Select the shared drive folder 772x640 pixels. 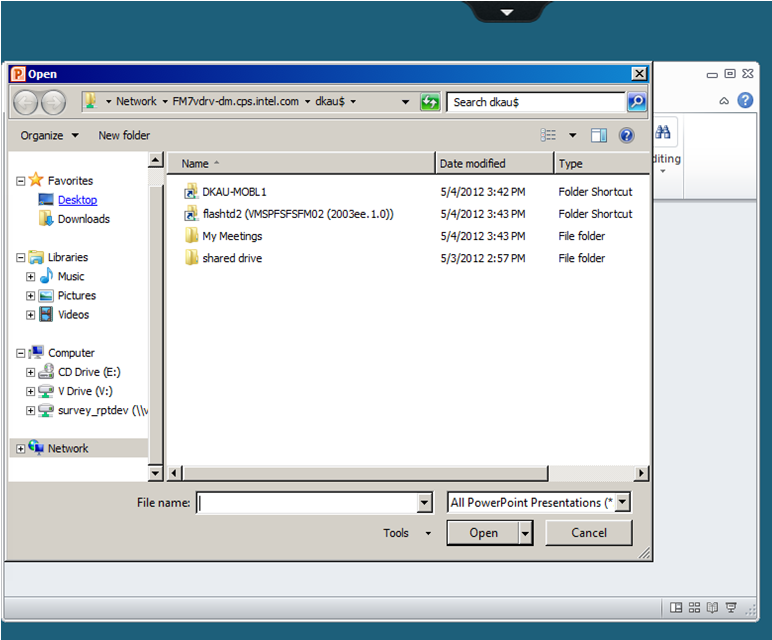tap(232, 258)
